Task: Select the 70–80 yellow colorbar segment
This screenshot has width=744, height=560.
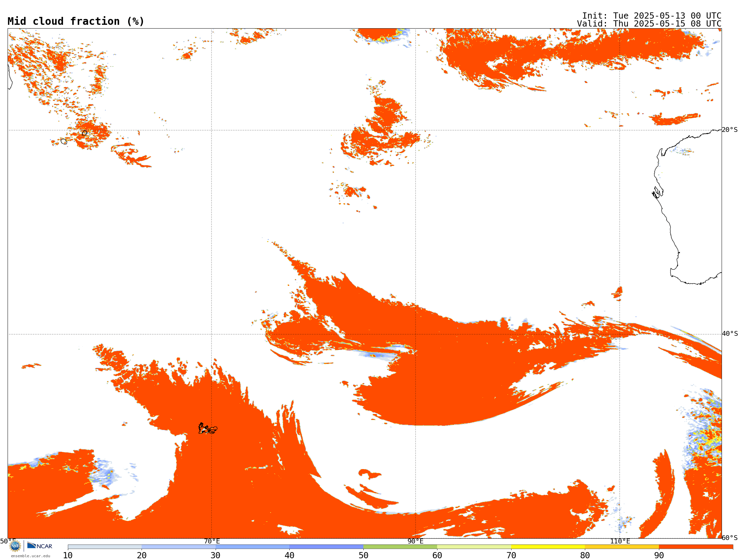Action: [x=548, y=547]
